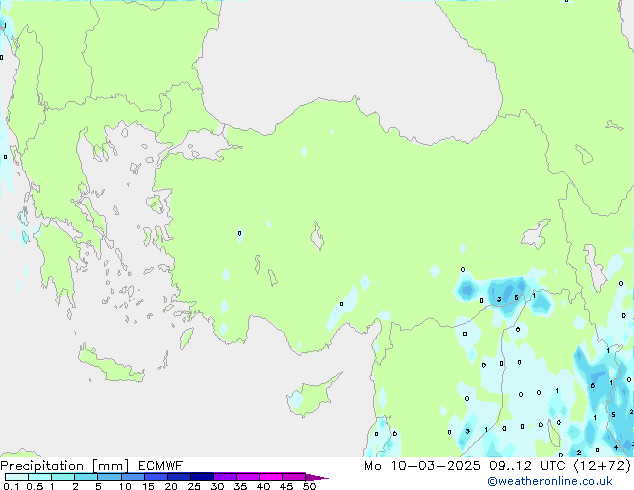This screenshot has height=490, width=634.
Task: Click the '25' legend scale label
Action: (x=194, y=486)
